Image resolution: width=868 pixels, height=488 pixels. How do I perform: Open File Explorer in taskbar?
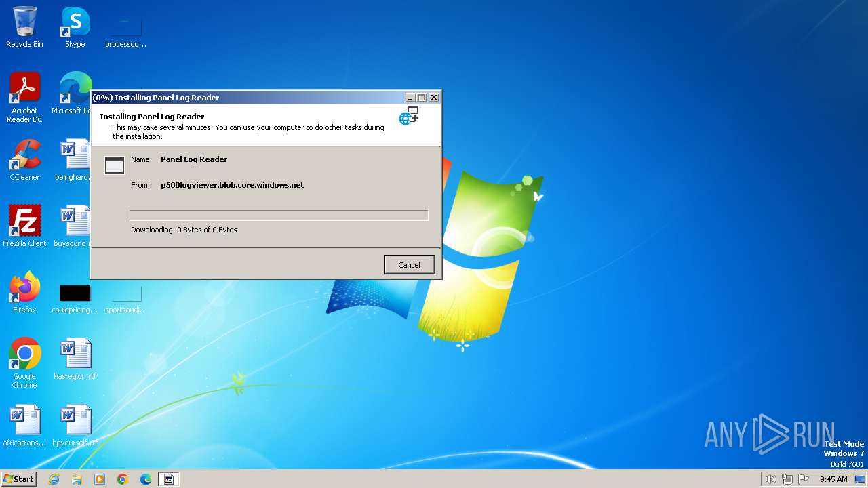tap(77, 479)
